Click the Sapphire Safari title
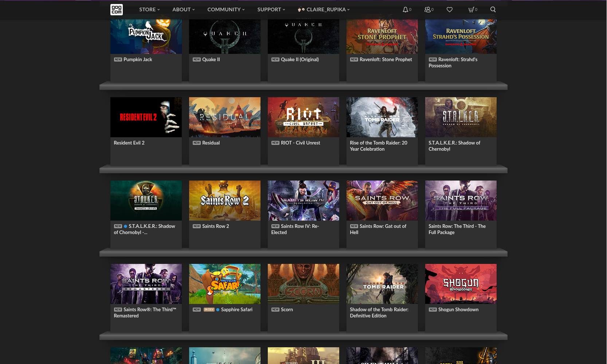This screenshot has width=607, height=364. [x=237, y=309]
